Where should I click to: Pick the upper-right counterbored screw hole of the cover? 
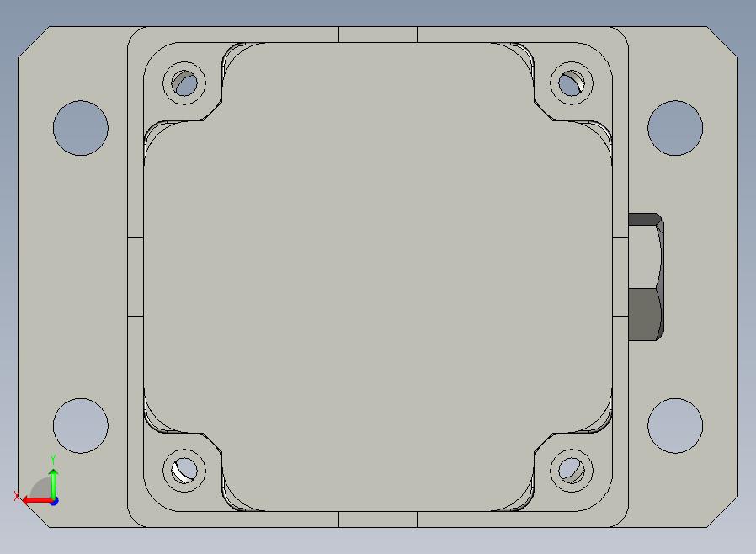click(x=572, y=83)
